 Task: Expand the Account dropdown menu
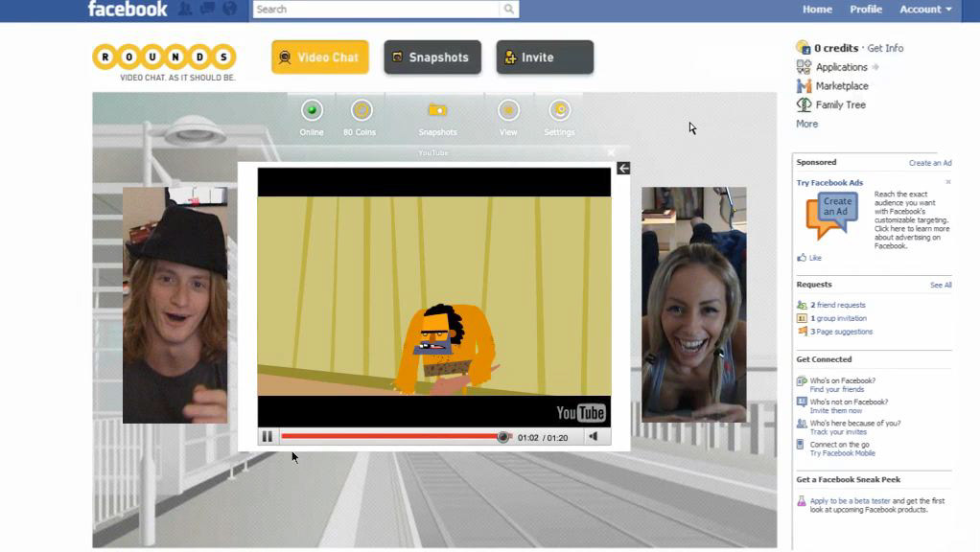925,10
